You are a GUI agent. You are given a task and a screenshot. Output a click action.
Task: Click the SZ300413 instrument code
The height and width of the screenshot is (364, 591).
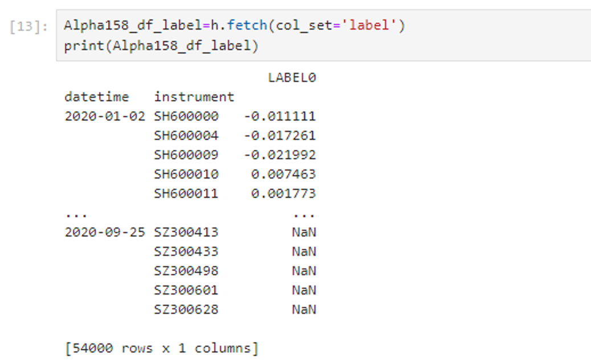186,232
